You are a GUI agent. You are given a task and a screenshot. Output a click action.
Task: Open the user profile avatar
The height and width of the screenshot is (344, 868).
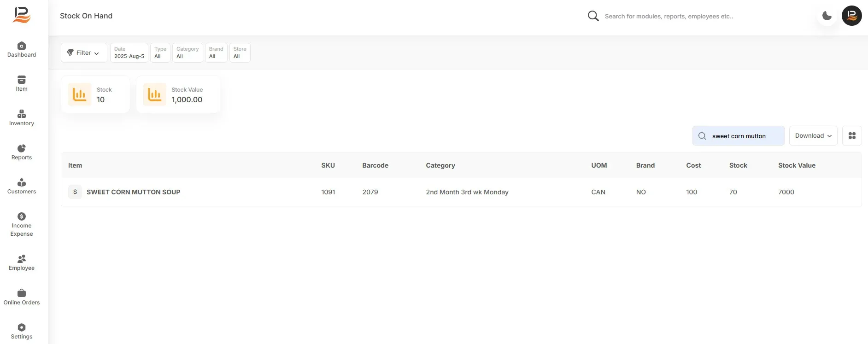click(851, 16)
